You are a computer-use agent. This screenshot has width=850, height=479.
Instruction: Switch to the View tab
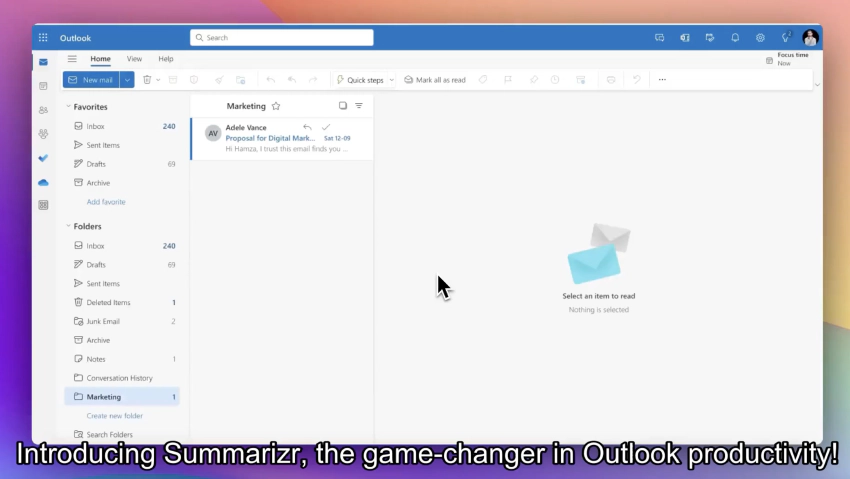[134, 59]
